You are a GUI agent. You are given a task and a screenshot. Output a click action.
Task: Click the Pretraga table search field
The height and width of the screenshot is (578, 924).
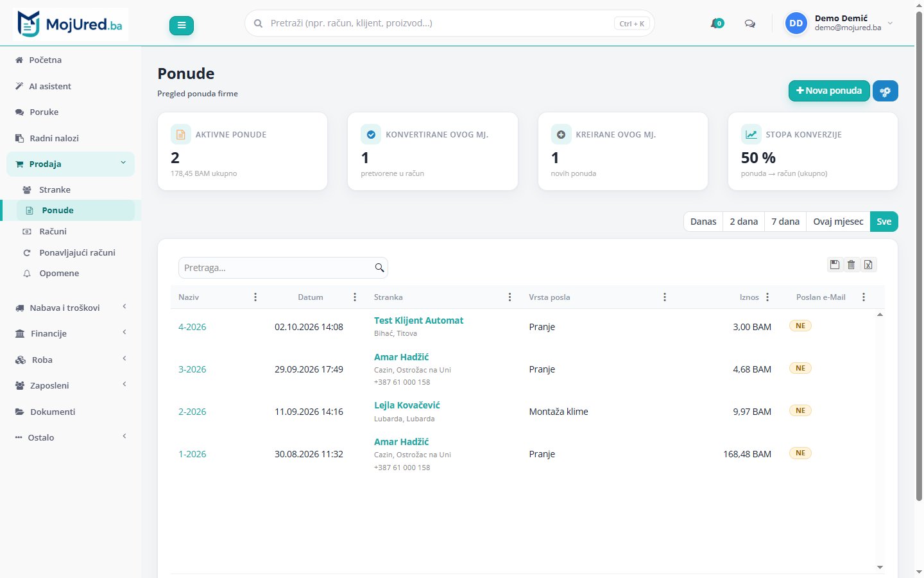point(283,268)
